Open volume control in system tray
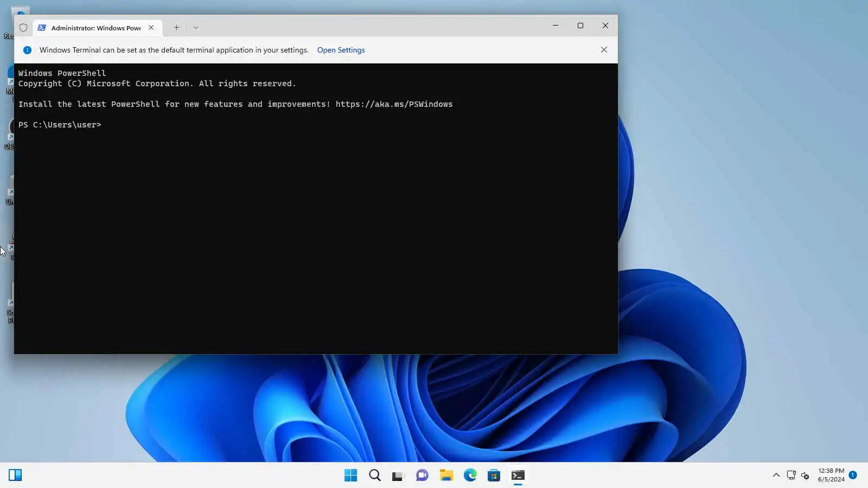The image size is (868, 488). coord(805,476)
